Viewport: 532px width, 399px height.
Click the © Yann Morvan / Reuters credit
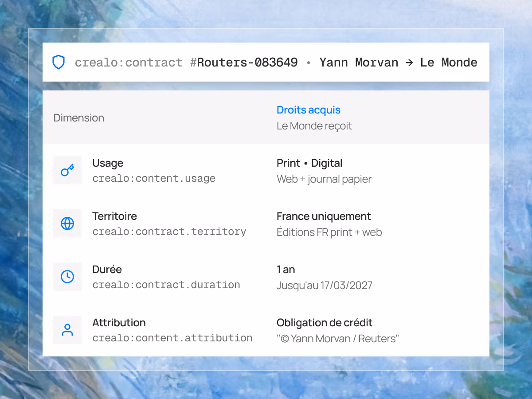click(338, 339)
